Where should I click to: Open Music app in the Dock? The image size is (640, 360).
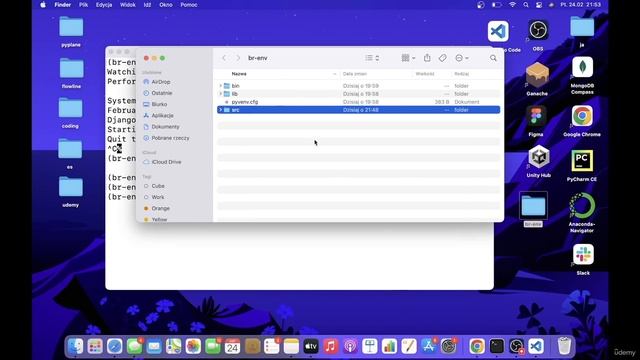tap(330, 346)
